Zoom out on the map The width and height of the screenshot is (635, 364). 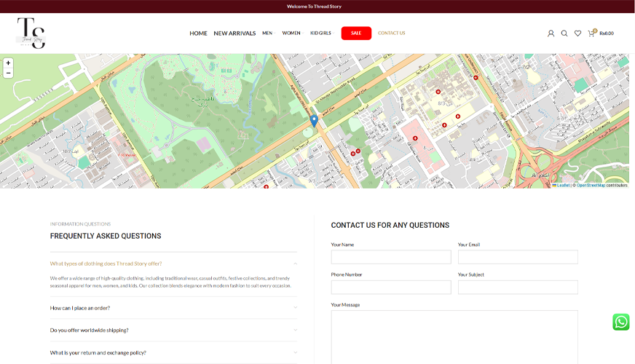(8, 73)
